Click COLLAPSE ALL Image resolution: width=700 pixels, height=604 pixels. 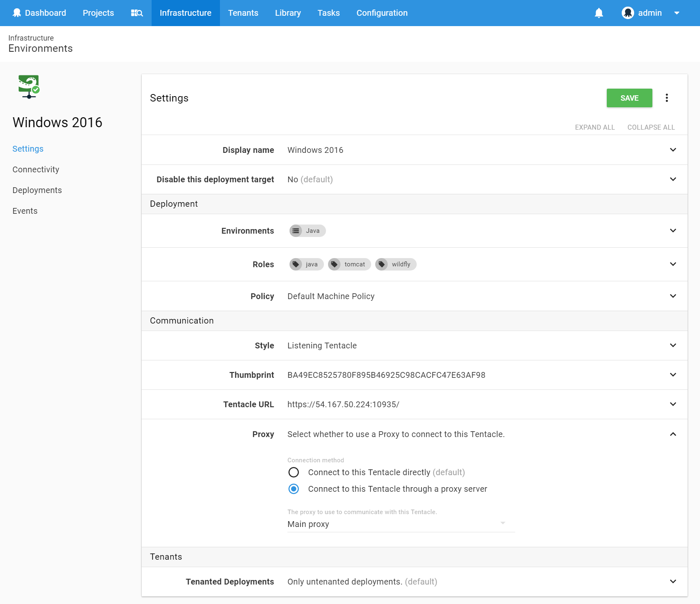point(651,127)
